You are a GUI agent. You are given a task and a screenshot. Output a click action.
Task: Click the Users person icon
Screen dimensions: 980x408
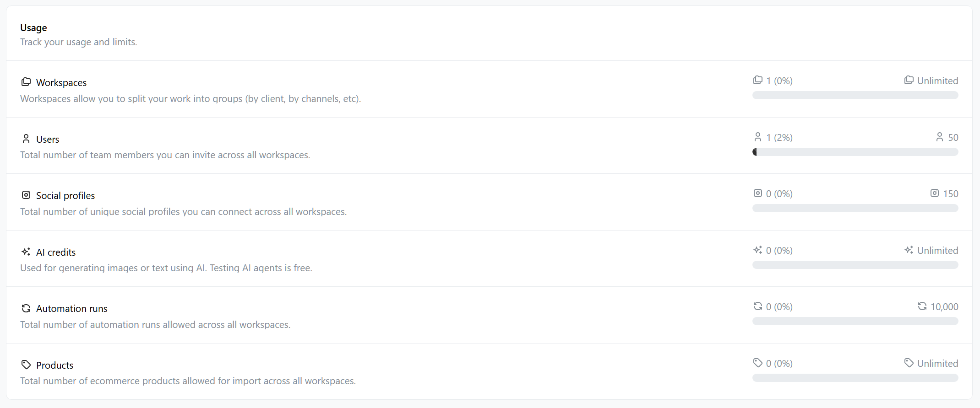[x=26, y=139]
